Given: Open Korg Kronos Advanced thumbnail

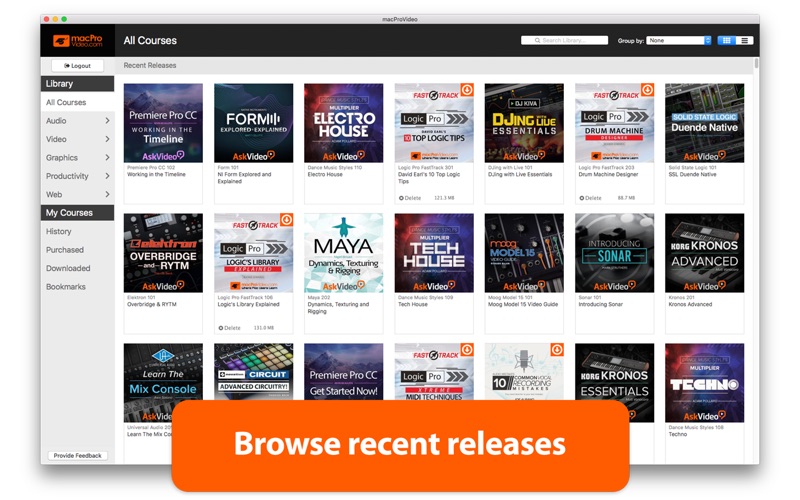Looking at the screenshot, I should (x=705, y=253).
